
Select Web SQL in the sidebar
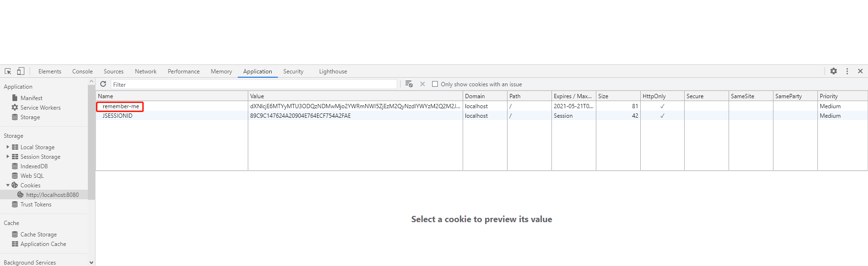pyautogui.click(x=32, y=175)
